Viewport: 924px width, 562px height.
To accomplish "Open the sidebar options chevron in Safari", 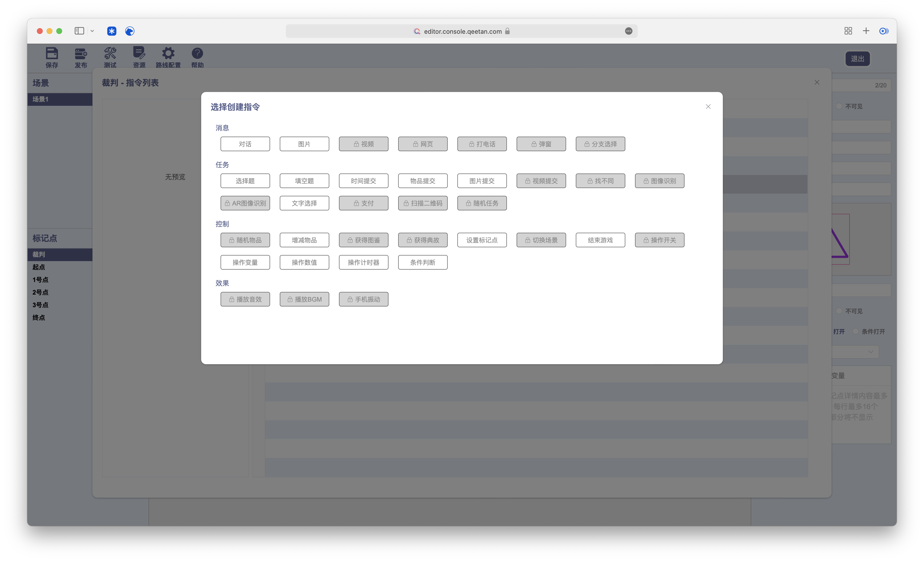I will click(92, 31).
